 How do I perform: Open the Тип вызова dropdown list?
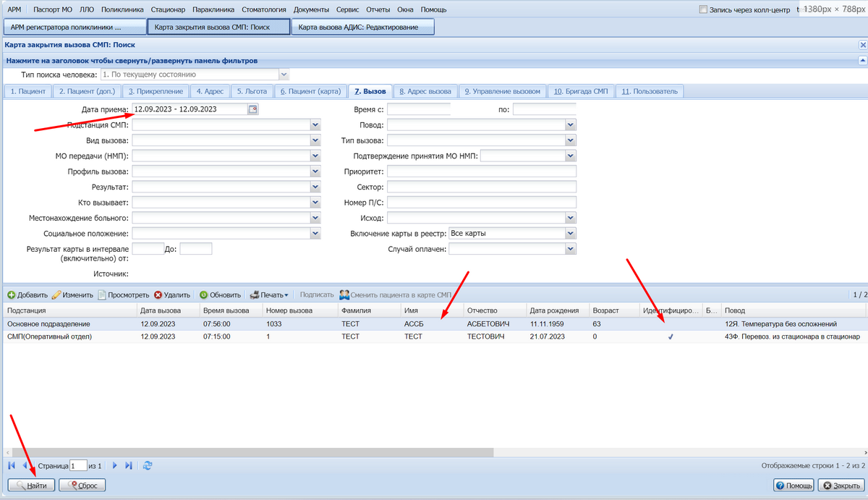tap(571, 140)
